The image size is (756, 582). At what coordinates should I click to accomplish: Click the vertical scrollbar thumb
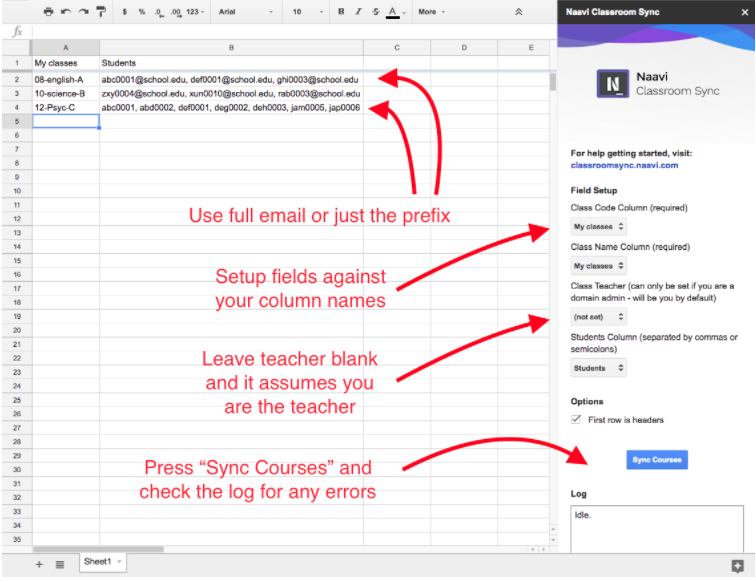(553, 82)
